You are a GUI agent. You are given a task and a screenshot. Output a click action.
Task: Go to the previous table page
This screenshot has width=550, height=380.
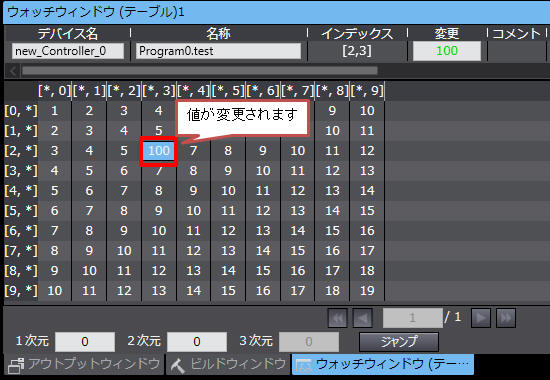click(x=362, y=318)
